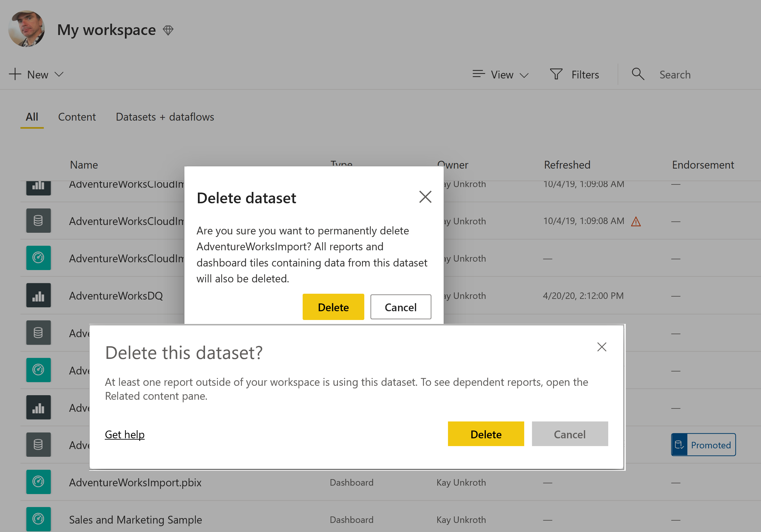This screenshot has width=761, height=532.
Task: Select the All tab
Action: [x=32, y=117]
